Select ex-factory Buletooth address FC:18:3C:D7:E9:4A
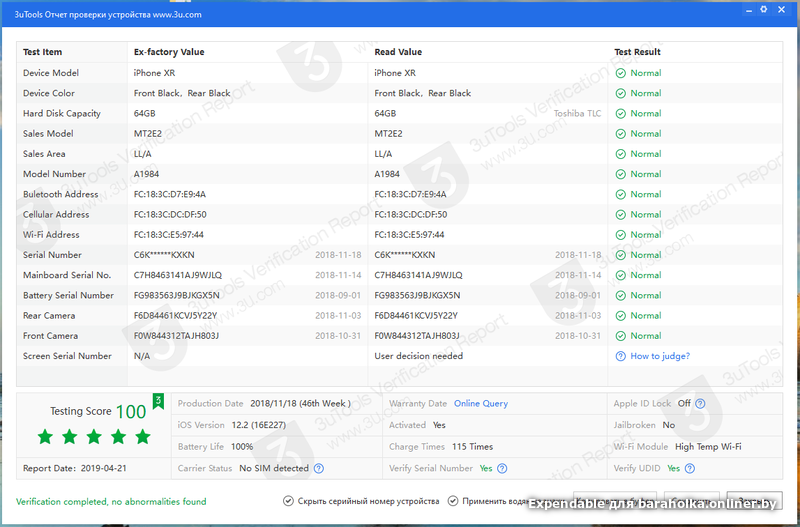This screenshot has width=800, height=527. click(x=169, y=194)
